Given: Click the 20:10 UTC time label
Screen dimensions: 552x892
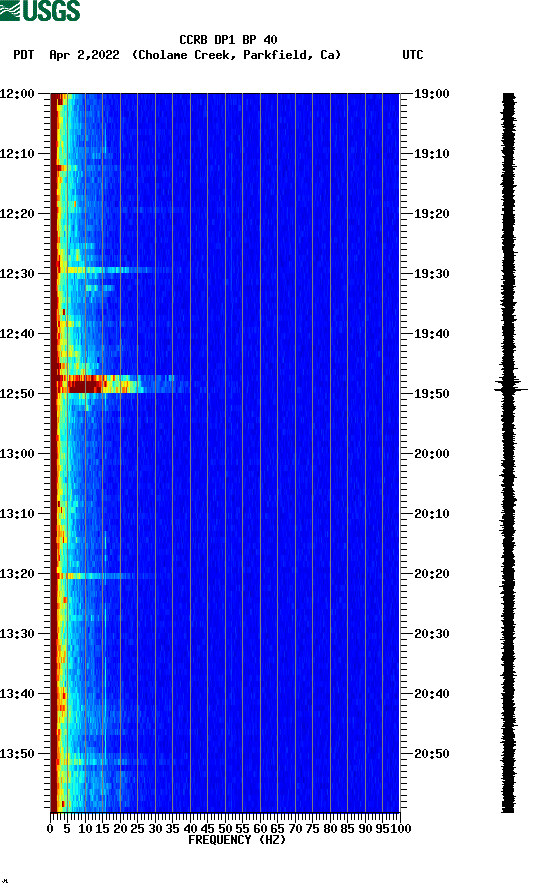Looking at the screenshot, I should click(431, 514).
